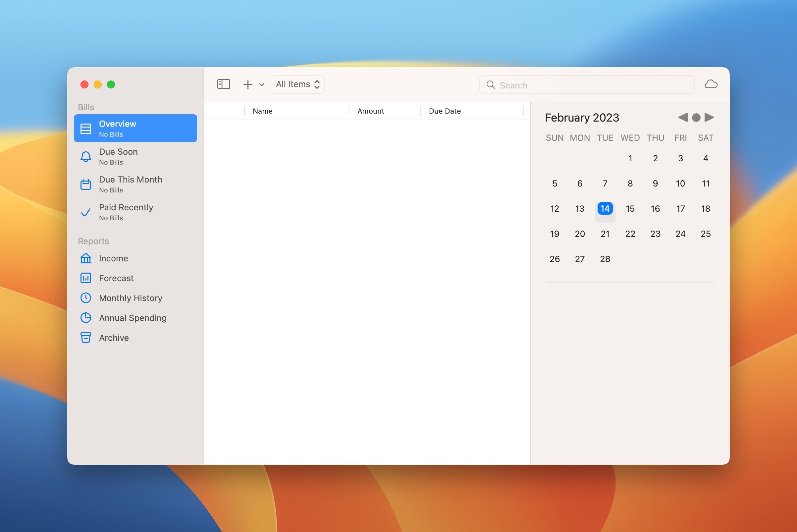
Task: Open the All Items filter popup
Action: pos(297,84)
